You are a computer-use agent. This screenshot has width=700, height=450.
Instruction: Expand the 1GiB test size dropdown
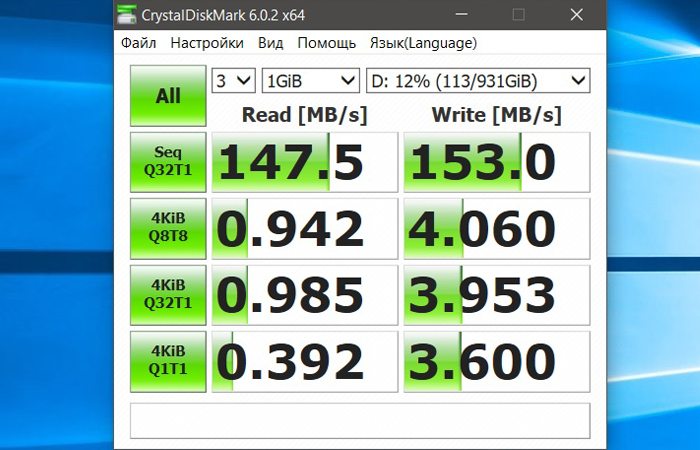coord(310,80)
